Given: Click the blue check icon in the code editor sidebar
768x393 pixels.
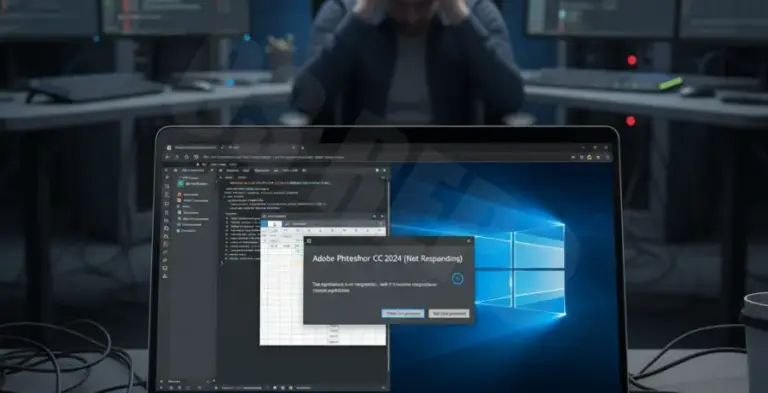Looking at the screenshot, I should (179, 206).
